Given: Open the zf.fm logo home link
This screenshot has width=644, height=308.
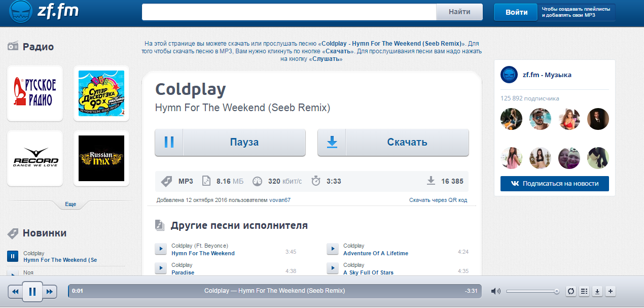Looking at the screenshot, I should (45, 11).
